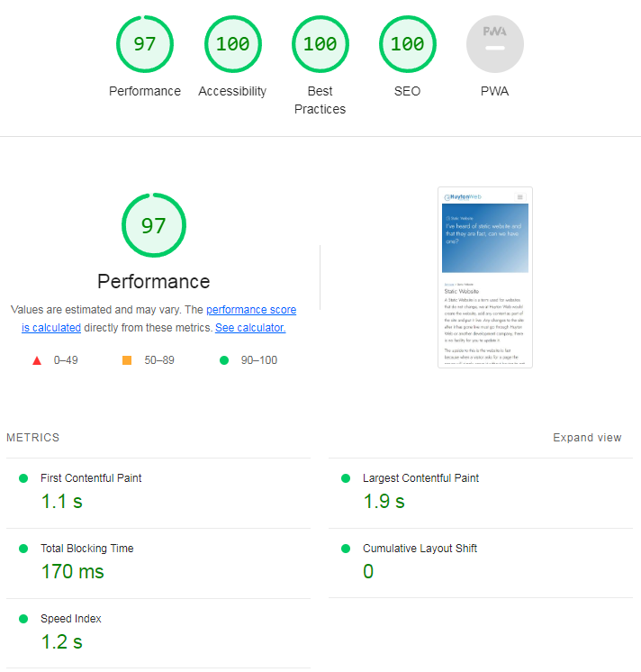The width and height of the screenshot is (641, 672).
Task: Click the 90–100 range legend text
Action: 259,360
